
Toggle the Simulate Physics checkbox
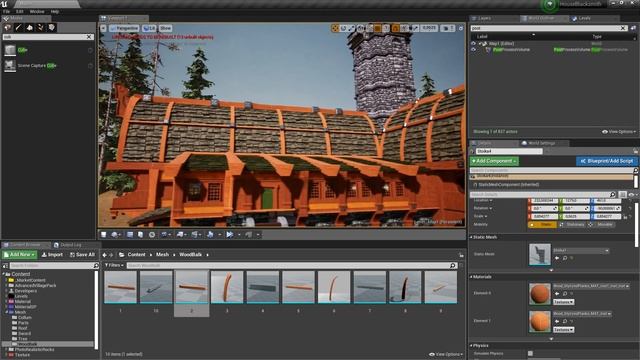[x=530, y=353]
